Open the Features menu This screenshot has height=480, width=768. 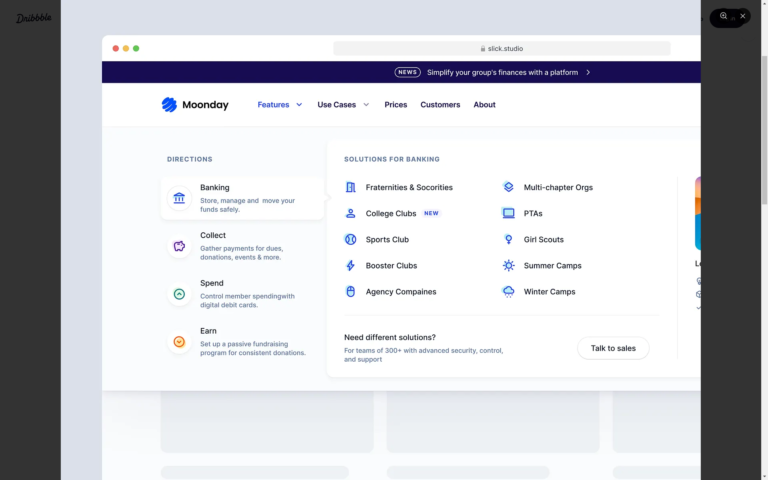(x=273, y=104)
